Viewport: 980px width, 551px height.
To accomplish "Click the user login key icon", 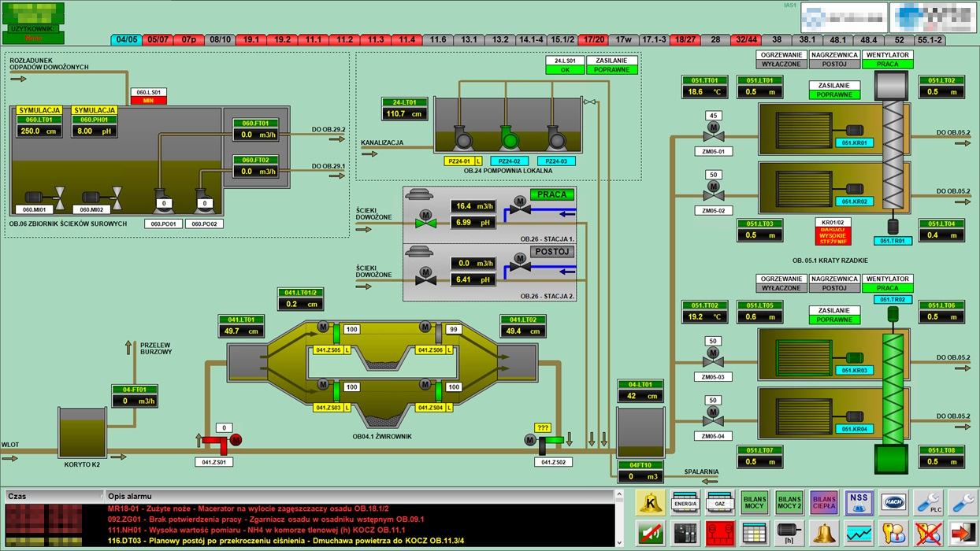I will tap(893, 533).
